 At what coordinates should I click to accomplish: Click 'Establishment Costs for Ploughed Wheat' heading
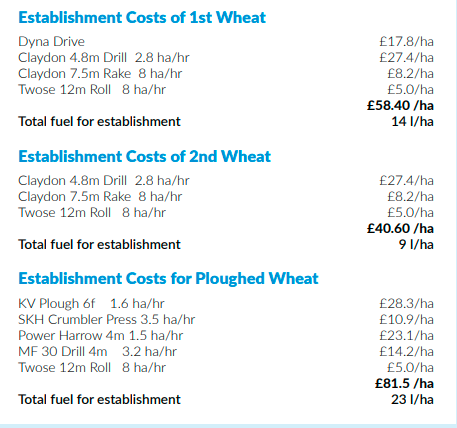[x=168, y=279]
